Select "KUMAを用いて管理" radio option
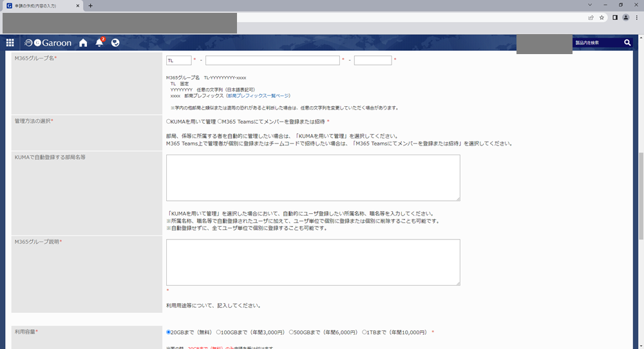644x349 pixels. tap(168, 122)
